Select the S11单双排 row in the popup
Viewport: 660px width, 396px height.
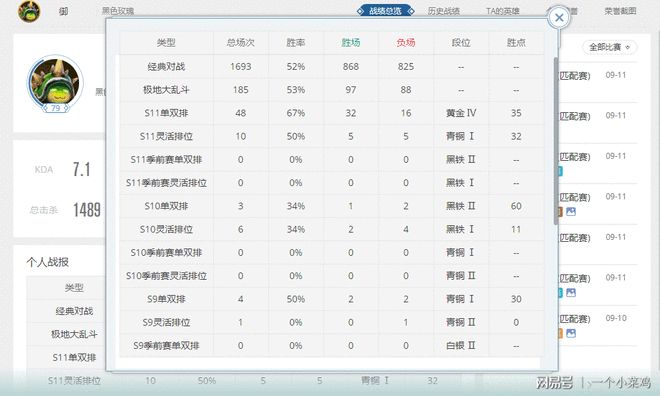tap(332, 113)
